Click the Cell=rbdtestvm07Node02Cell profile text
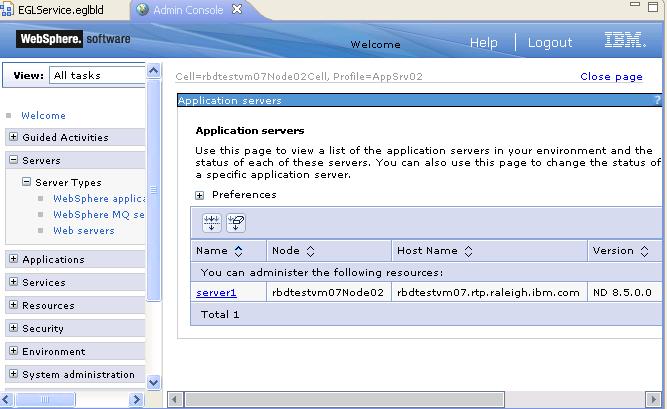The image size is (667, 409). (299, 77)
